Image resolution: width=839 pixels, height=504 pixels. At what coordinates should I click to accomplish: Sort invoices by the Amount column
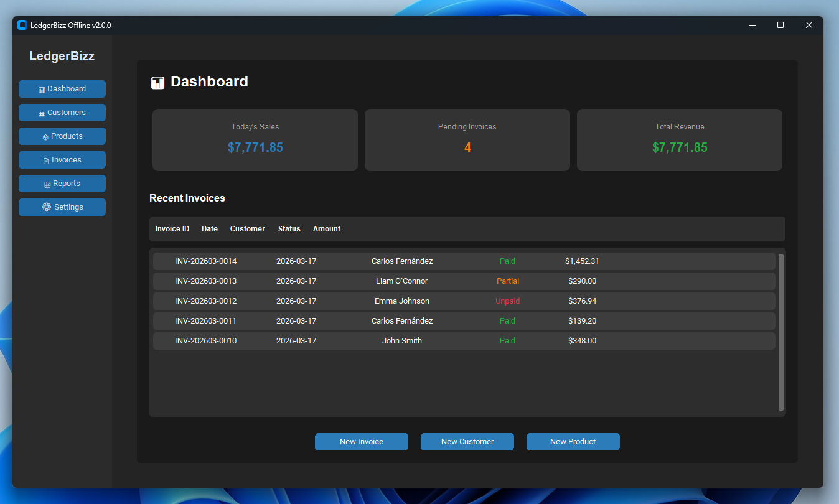(x=326, y=228)
